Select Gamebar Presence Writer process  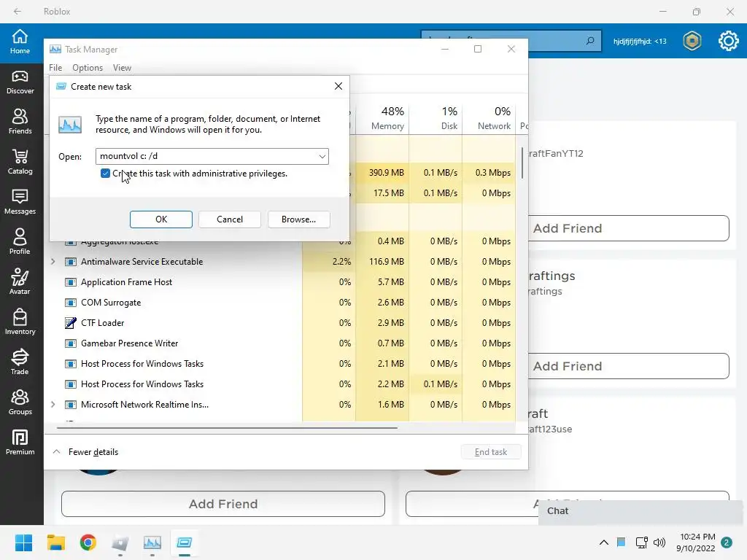[129, 343]
